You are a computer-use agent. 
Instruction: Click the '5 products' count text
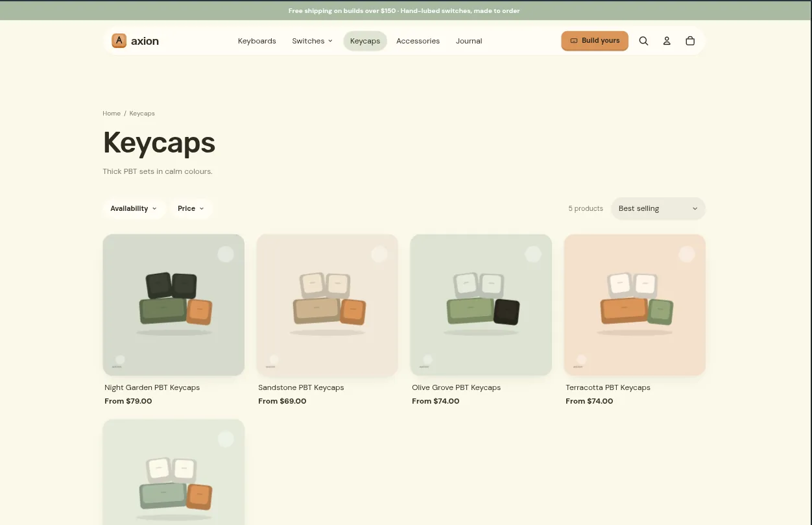[x=586, y=208]
